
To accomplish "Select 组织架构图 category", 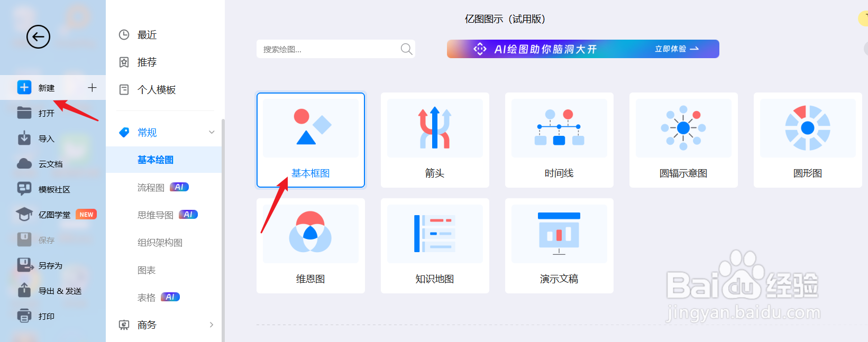I will (x=160, y=243).
